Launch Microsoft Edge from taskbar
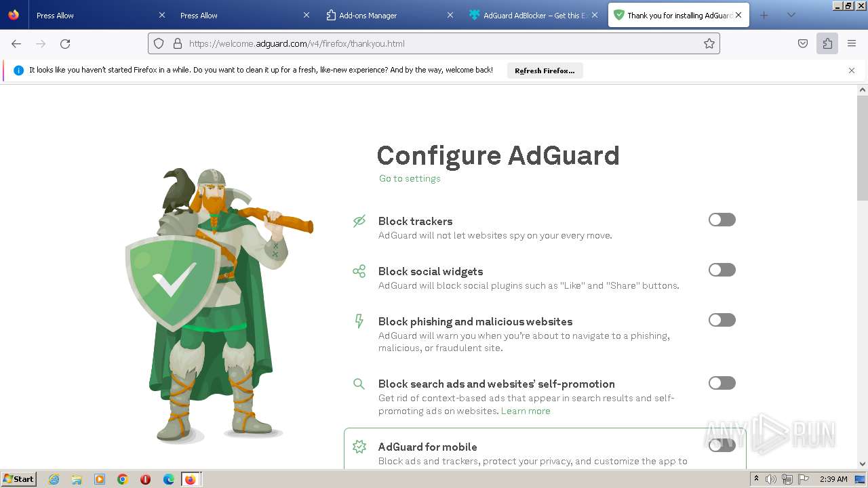This screenshot has height=488, width=868. point(169,479)
